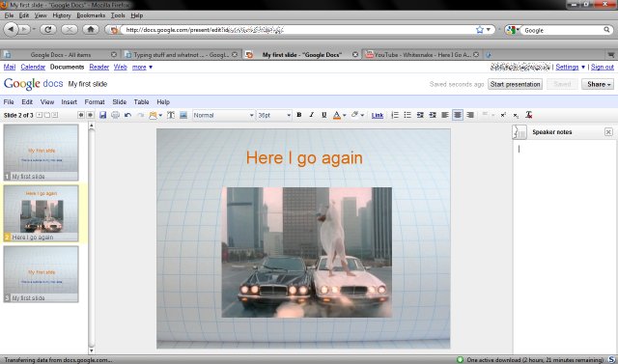Apply highlight color with the marker icon

(x=354, y=115)
